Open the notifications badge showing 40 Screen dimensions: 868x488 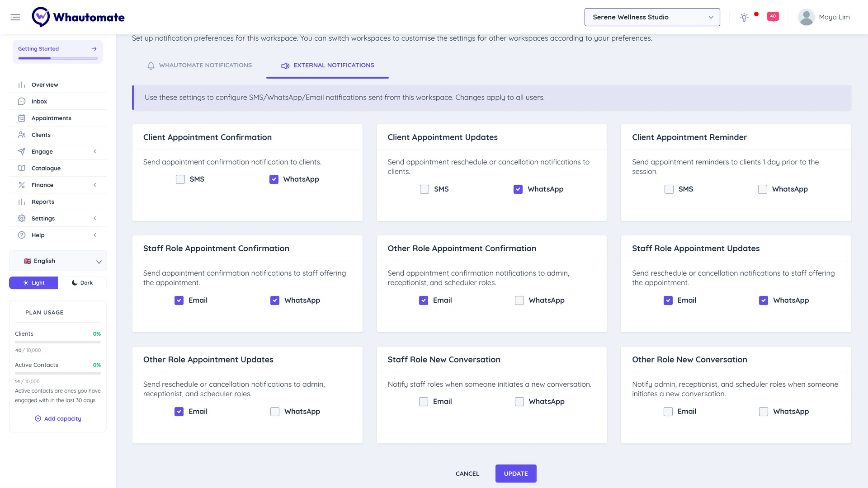(773, 16)
